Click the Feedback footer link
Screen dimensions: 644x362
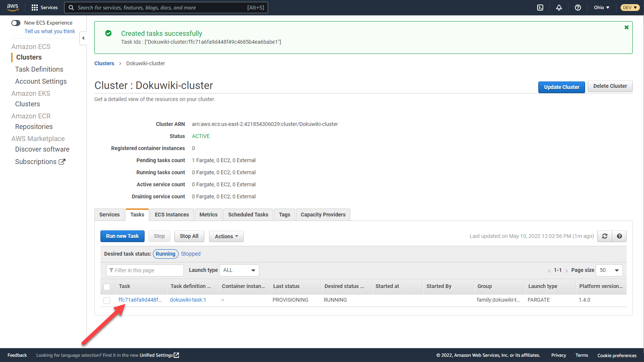(x=17, y=355)
